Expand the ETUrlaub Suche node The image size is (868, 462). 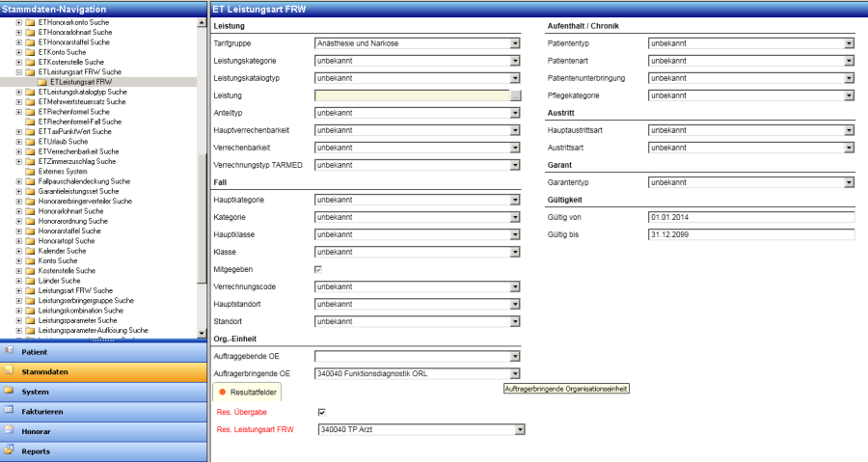pyautogui.click(x=19, y=142)
